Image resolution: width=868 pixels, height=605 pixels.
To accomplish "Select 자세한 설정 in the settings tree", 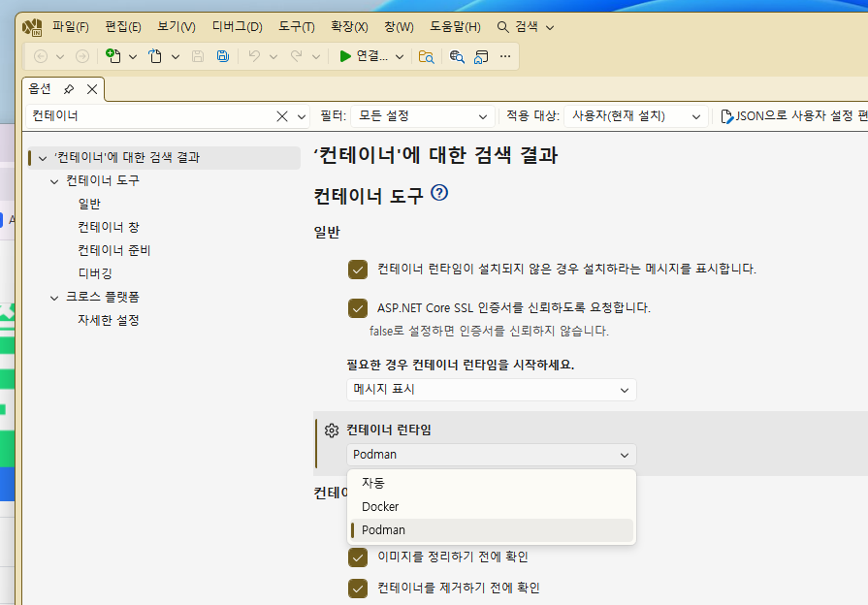I will [109, 321].
